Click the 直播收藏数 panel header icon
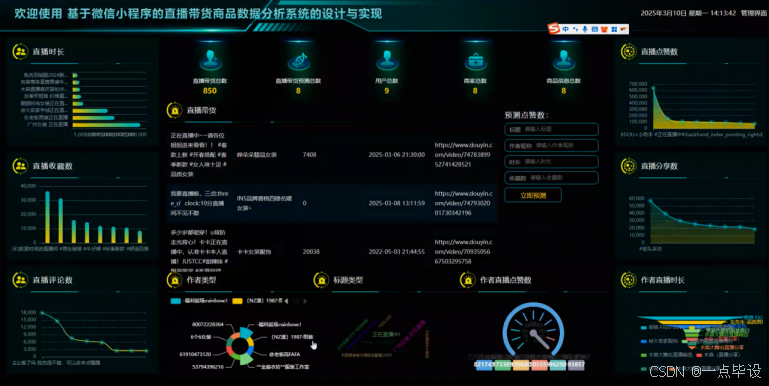The image size is (769, 386). click(20, 166)
